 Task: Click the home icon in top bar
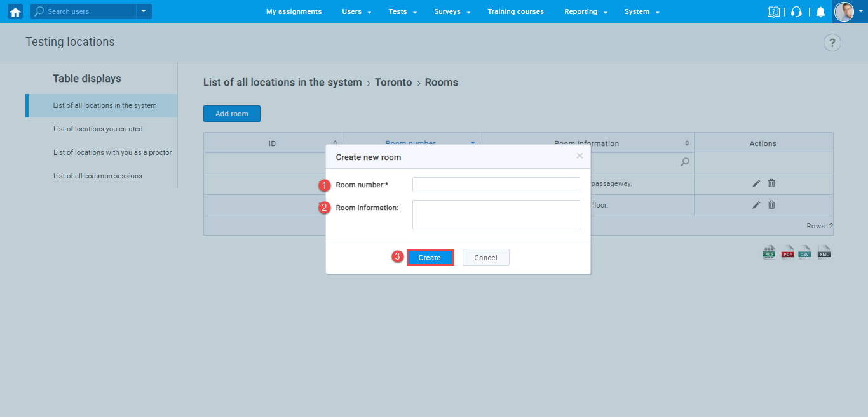[x=15, y=11]
